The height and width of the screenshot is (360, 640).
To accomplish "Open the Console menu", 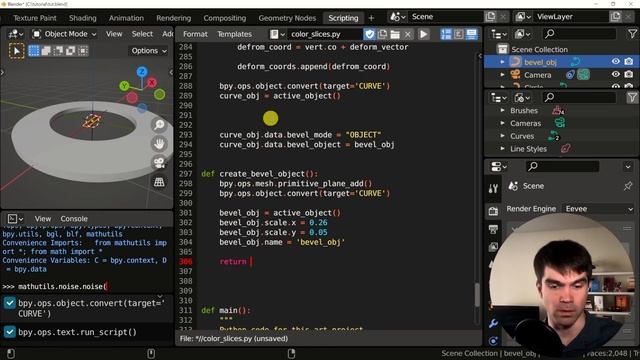I will (x=74, y=219).
